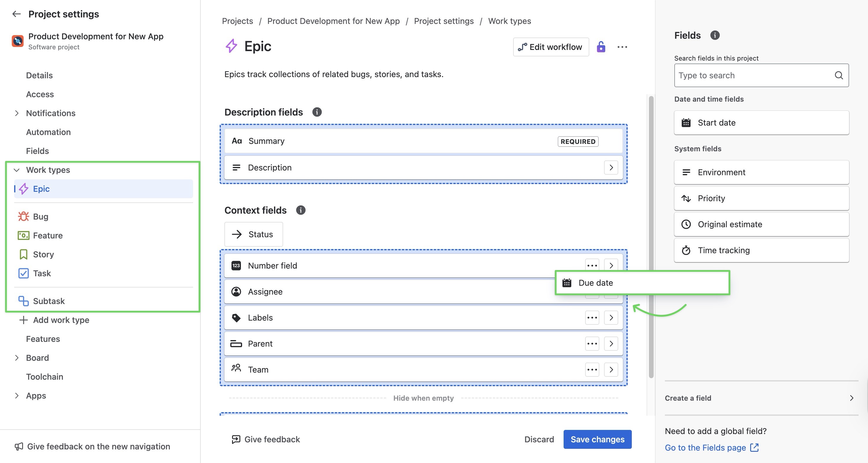This screenshot has height=463, width=868.
Task: Click the back arrow beside Project settings
Action: (16, 14)
